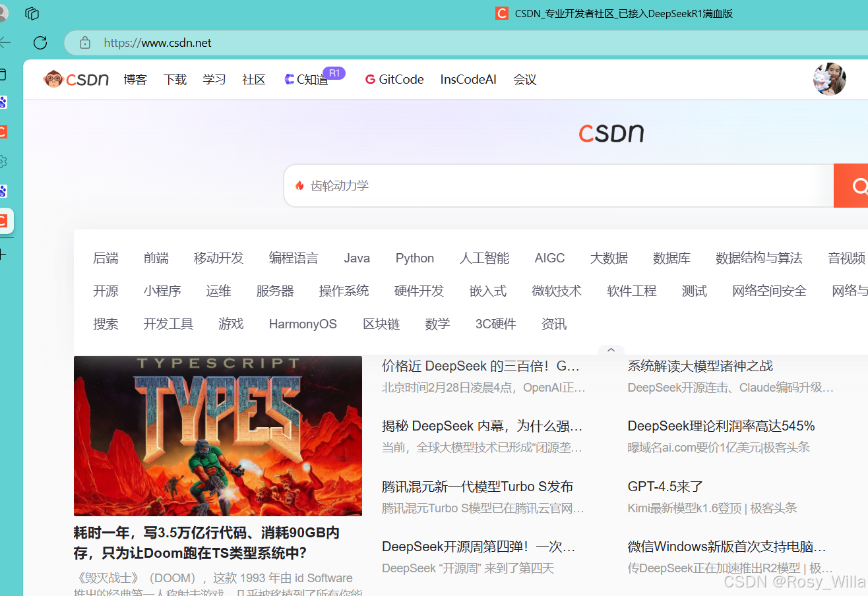
Task: Open the TypeScript Types Doom thumbnail
Action: (x=218, y=436)
